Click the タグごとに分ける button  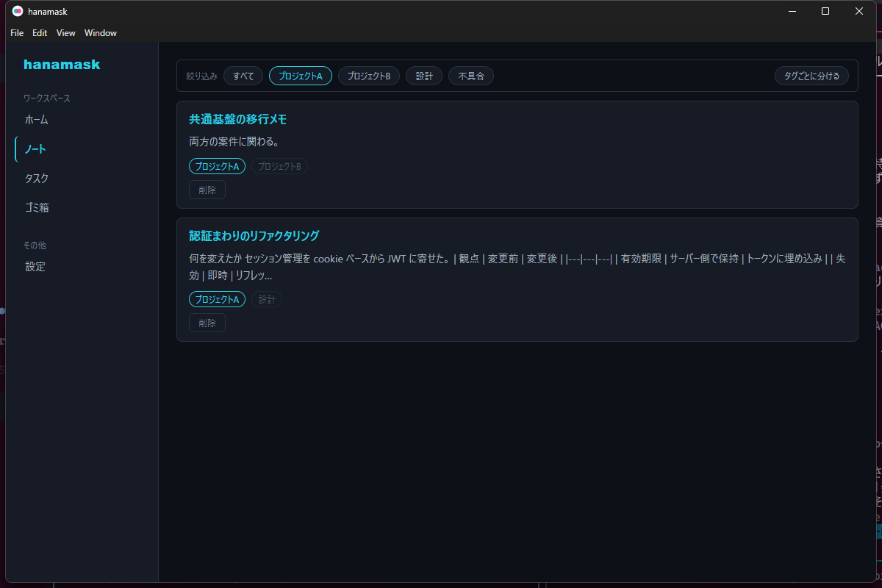811,76
